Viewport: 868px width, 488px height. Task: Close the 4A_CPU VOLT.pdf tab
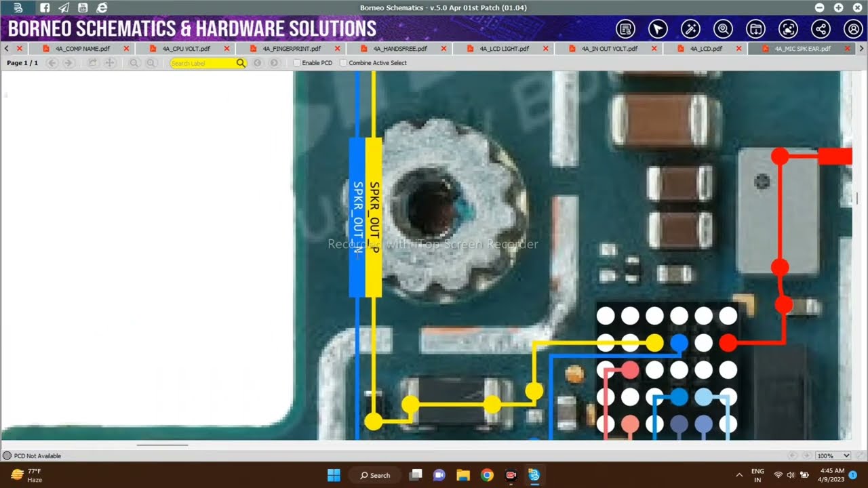(226, 49)
